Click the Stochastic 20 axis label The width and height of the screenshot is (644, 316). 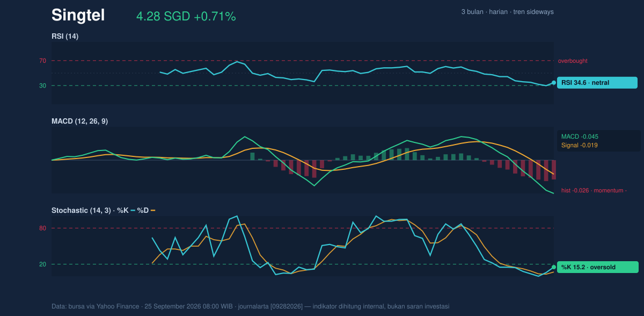point(42,264)
